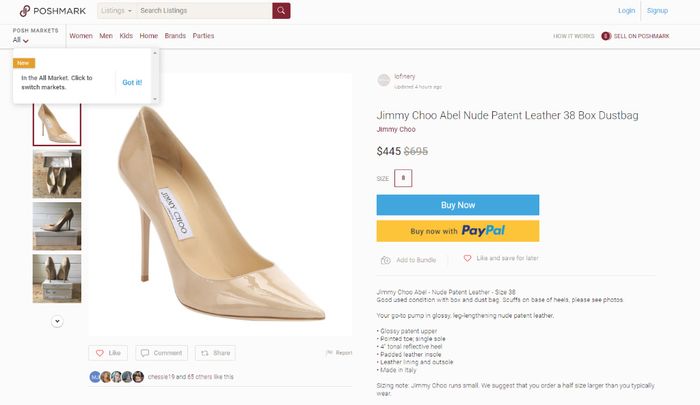Screen dimensions: 700x405
Task: Click the Poshmark logo
Action: (x=53, y=11)
